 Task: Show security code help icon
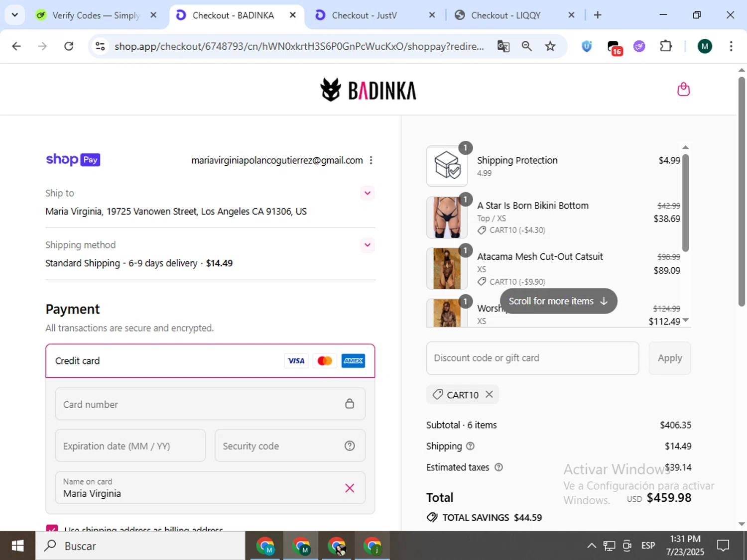[350, 446]
